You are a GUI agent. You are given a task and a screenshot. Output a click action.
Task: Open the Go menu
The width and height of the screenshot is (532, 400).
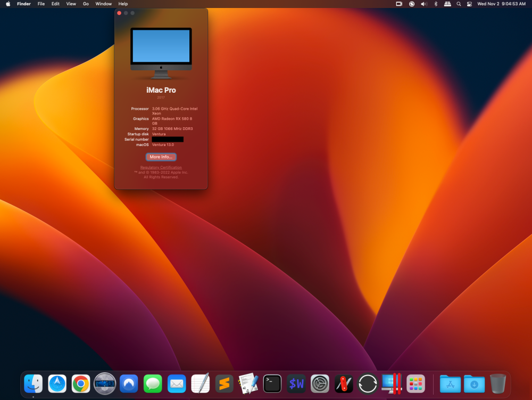[x=86, y=4]
